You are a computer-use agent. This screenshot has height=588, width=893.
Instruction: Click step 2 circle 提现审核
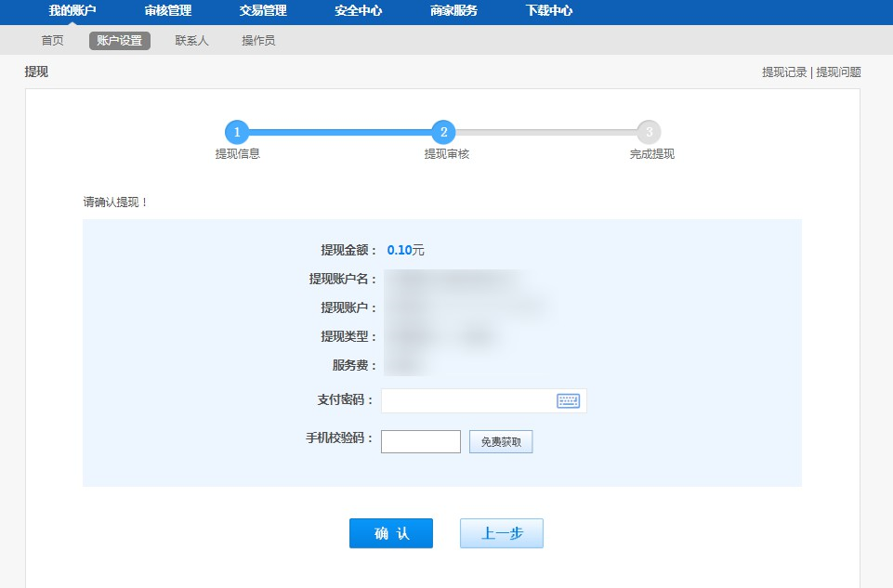pos(444,132)
